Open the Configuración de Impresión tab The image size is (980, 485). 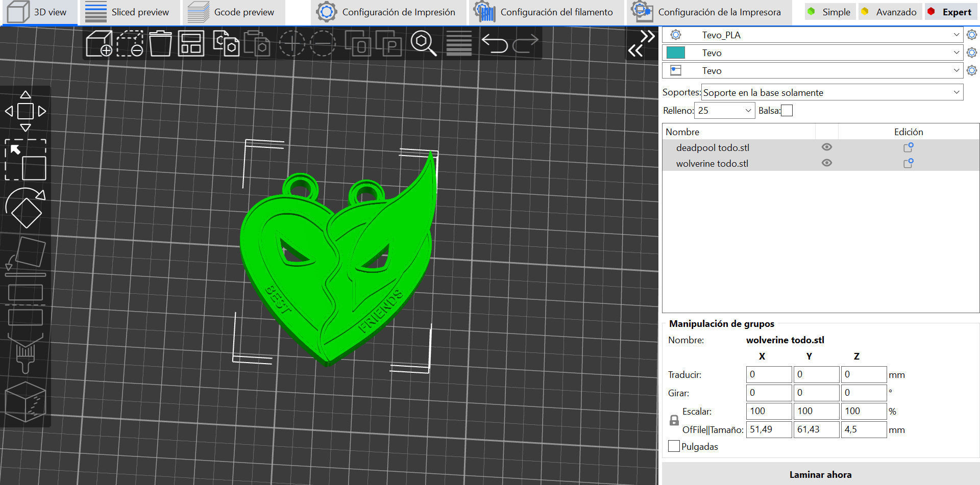(388, 12)
